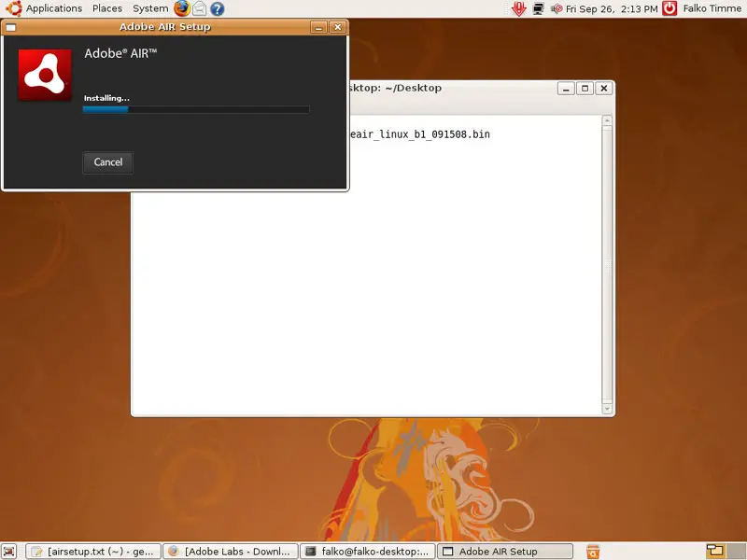
Task: Open the Adobe AIR Setup window menu icon
Action: (10, 27)
